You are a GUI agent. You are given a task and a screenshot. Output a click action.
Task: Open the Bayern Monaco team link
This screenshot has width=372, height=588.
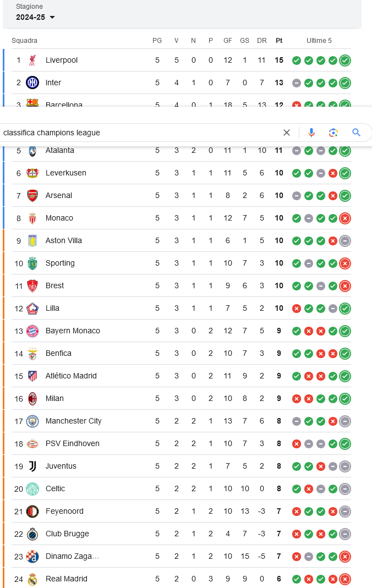tap(73, 331)
